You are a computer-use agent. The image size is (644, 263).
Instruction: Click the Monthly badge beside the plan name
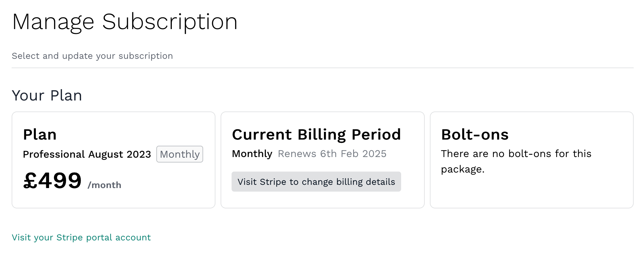pyautogui.click(x=180, y=154)
